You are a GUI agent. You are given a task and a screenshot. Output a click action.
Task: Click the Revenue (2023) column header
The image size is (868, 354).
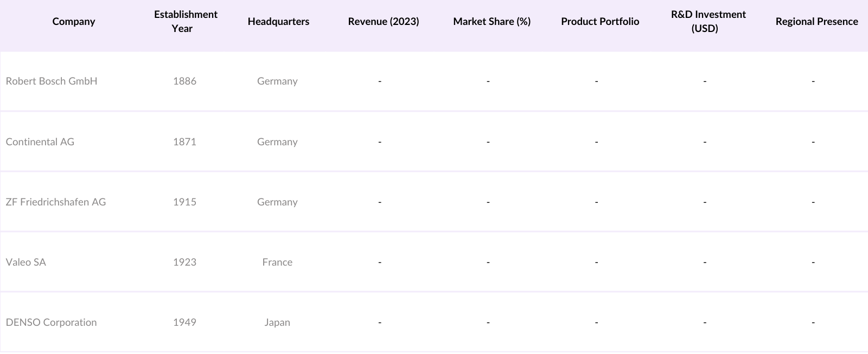point(384,22)
